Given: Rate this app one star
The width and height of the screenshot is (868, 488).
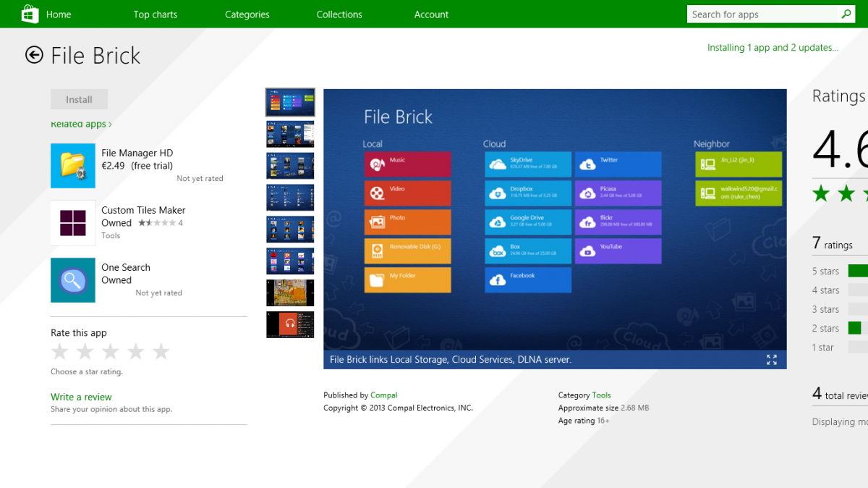Looking at the screenshot, I should 60,352.
